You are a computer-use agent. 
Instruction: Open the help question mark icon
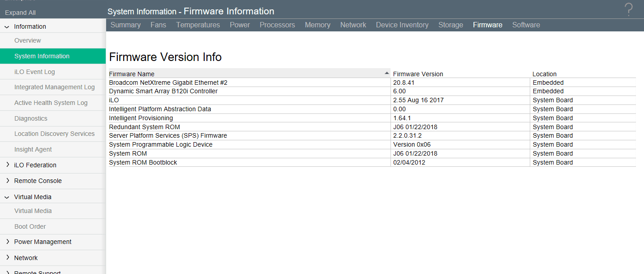[629, 9]
